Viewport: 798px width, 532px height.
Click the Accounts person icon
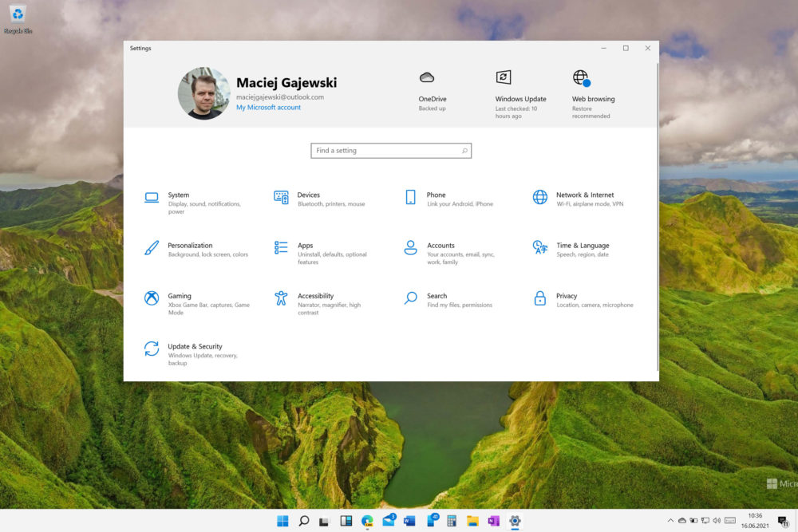point(410,248)
